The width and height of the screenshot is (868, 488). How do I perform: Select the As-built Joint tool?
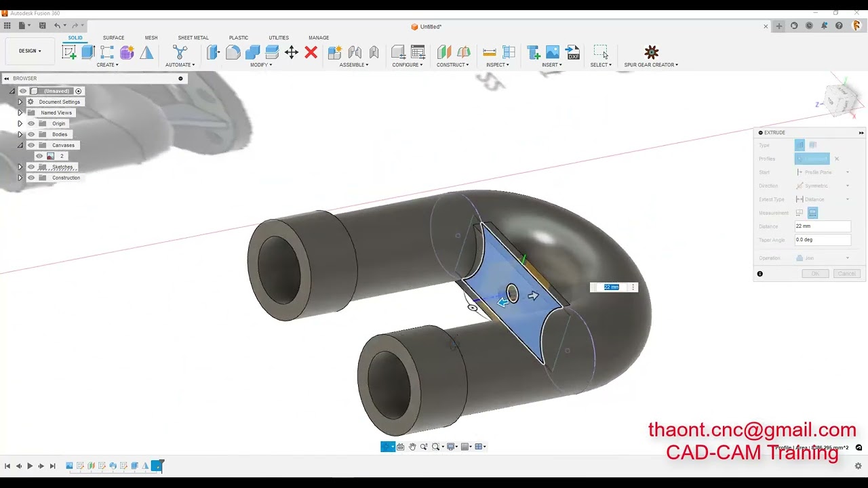tap(374, 52)
